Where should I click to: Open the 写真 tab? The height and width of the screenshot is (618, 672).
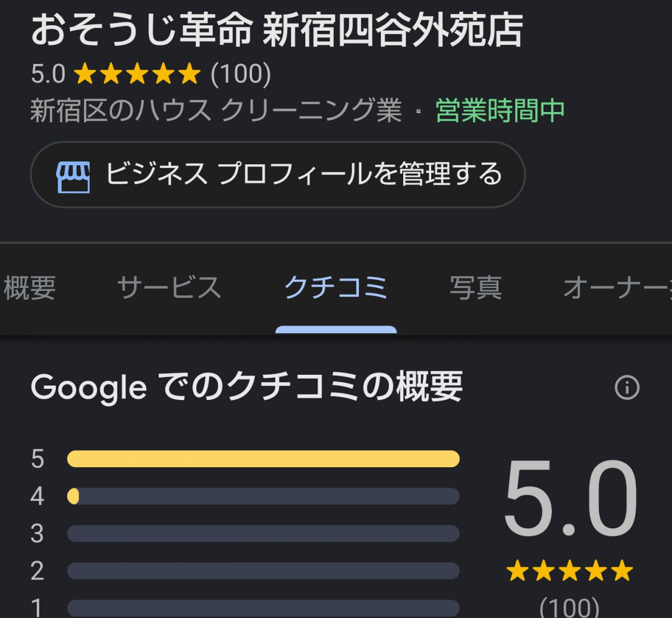click(x=475, y=288)
